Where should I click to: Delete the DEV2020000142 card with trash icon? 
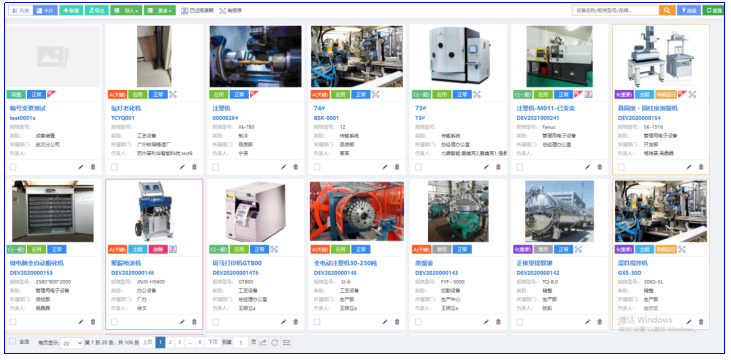pos(600,322)
